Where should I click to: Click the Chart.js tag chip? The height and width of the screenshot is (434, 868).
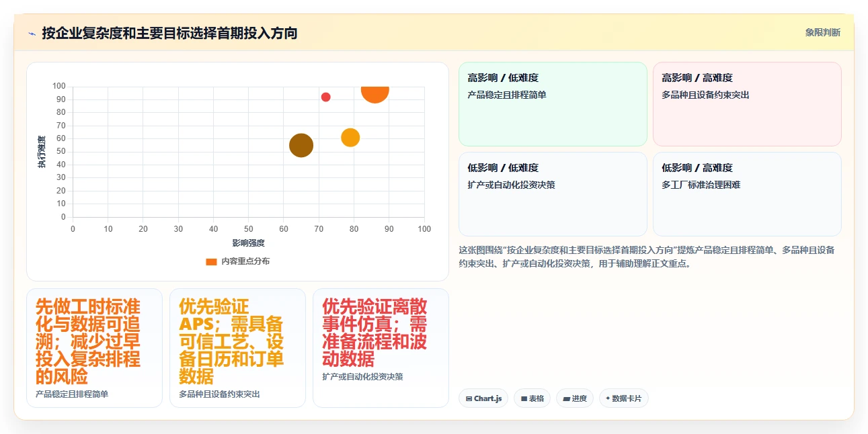pyautogui.click(x=483, y=398)
